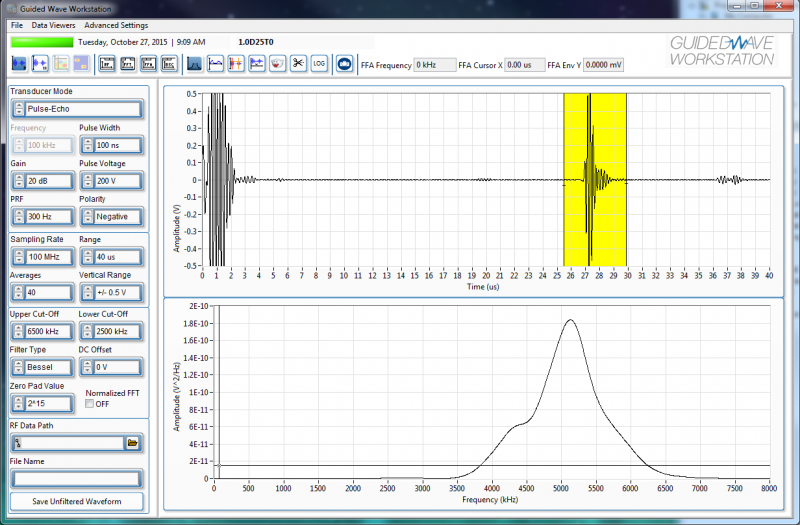Open the File menu
800x525 pixels.
tap(16, 24)
